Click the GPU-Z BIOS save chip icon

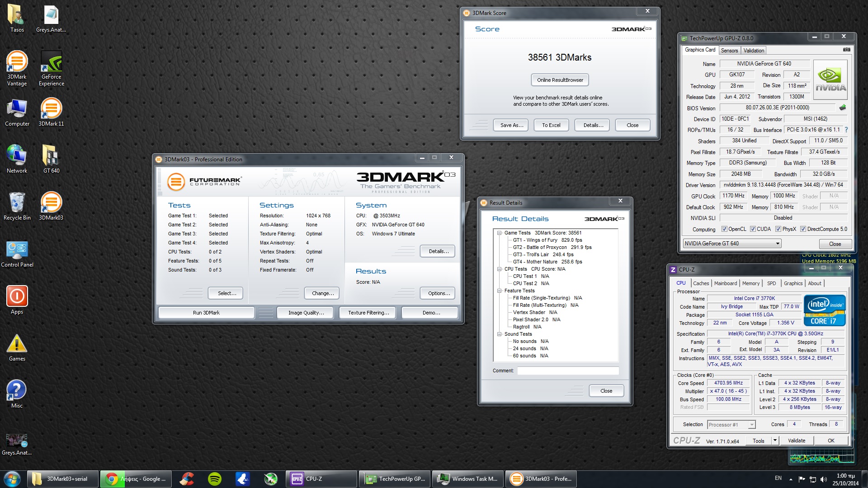pyautogui.click(x=843, y=108)
